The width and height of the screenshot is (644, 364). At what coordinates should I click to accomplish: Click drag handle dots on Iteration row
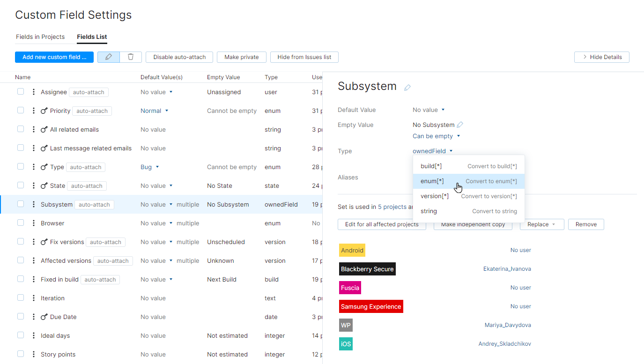[33, 298]
